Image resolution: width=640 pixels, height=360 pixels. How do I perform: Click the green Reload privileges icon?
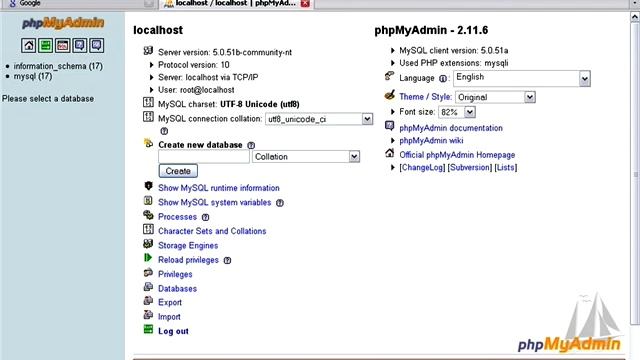tap(148, 258)
